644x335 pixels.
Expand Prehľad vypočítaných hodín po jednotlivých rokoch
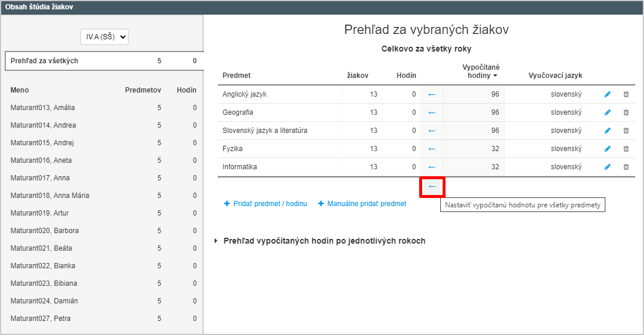point(324,241)
